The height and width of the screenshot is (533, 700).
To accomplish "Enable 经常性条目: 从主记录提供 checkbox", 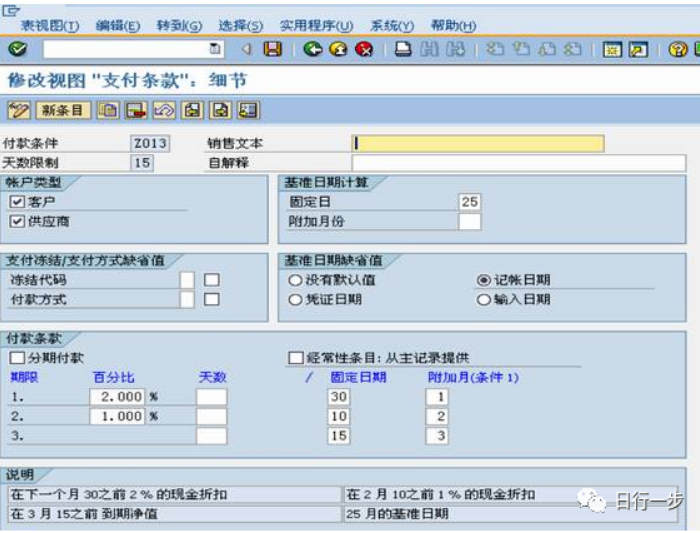I will pyautogui.click(x=296, y=358).
